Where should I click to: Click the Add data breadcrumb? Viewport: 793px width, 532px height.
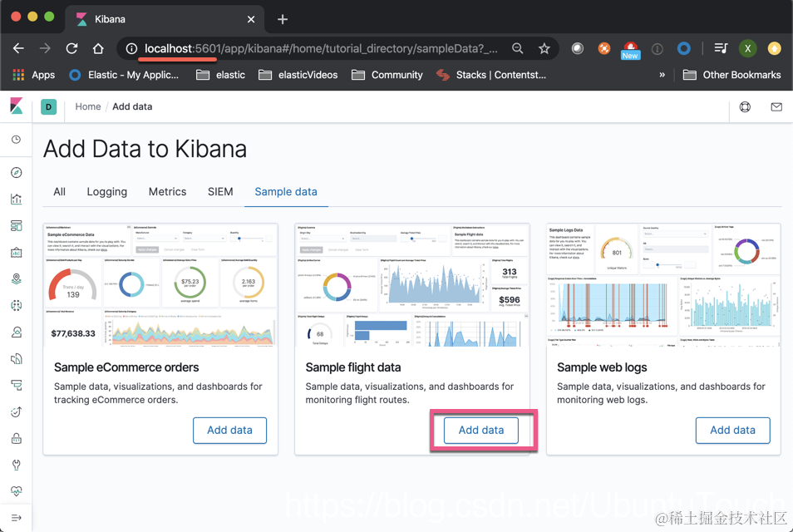point(132,106)
